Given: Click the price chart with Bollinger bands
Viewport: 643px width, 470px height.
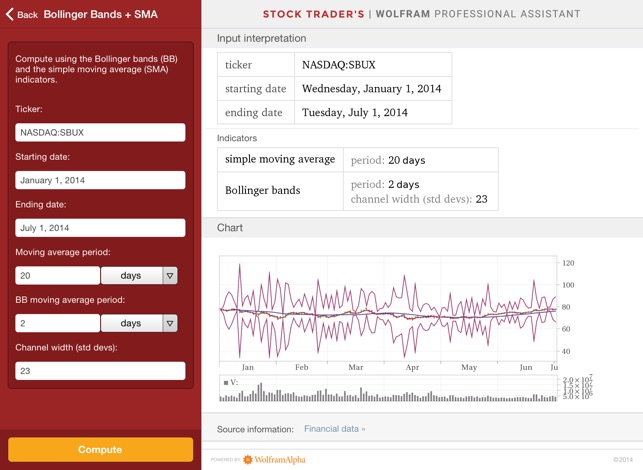Looking at the screenshot, I should coord(388,308).
